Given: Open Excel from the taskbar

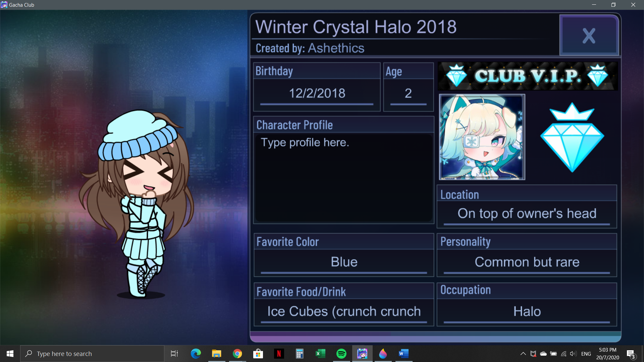Looking at the screenshot, I should [x=320, y=354].
